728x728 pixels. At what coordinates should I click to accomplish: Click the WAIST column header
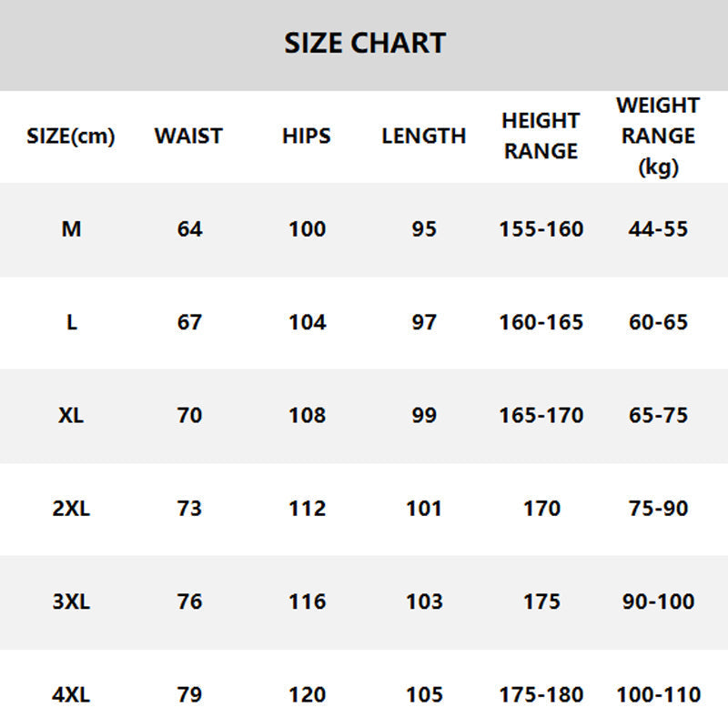(188, 136)
